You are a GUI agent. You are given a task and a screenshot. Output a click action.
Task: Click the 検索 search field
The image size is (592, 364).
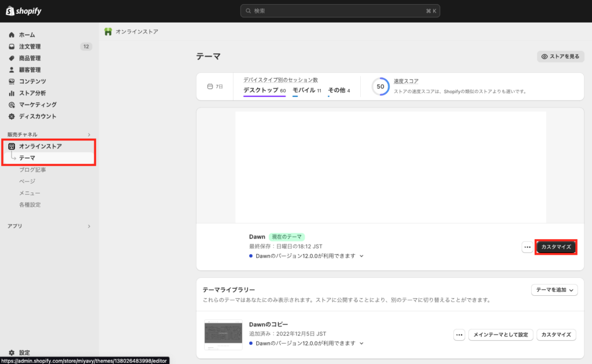340,11
